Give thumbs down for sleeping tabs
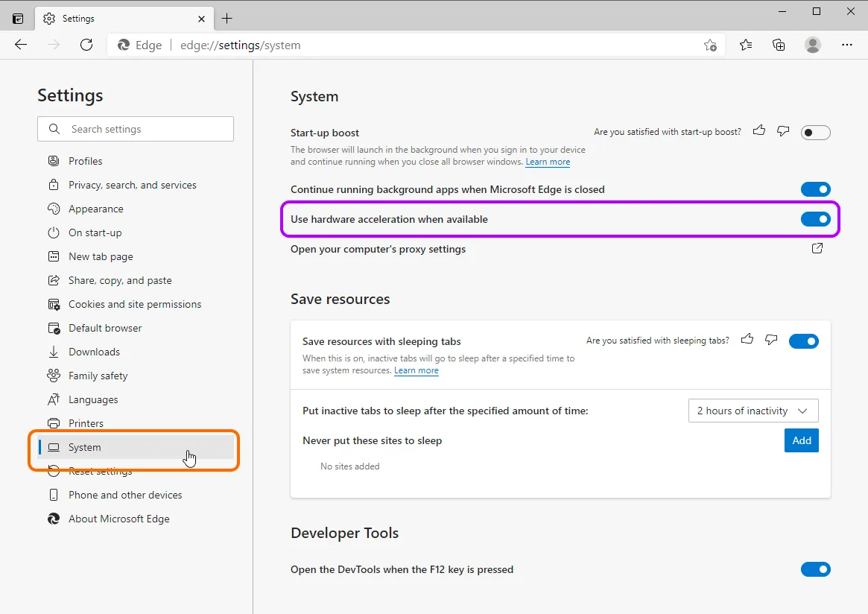 tap(771, 339)
